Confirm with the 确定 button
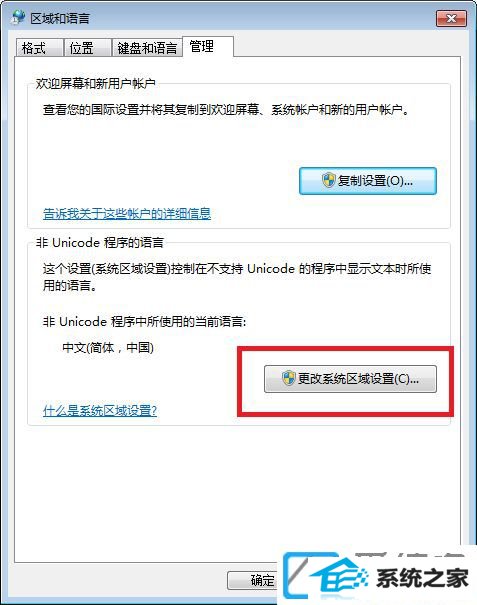The height and width of the screenshot is (605, 477). 252,580
